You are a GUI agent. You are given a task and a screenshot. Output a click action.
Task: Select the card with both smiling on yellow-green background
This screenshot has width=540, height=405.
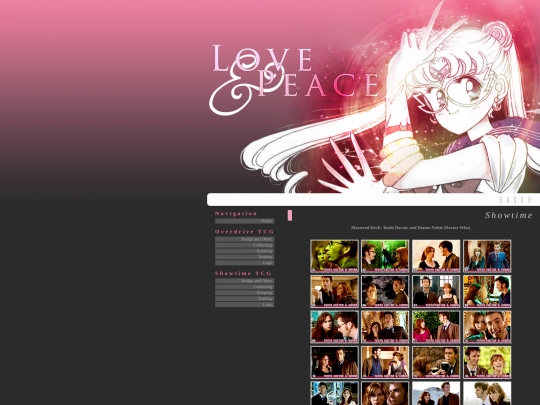tap(487, 362)
